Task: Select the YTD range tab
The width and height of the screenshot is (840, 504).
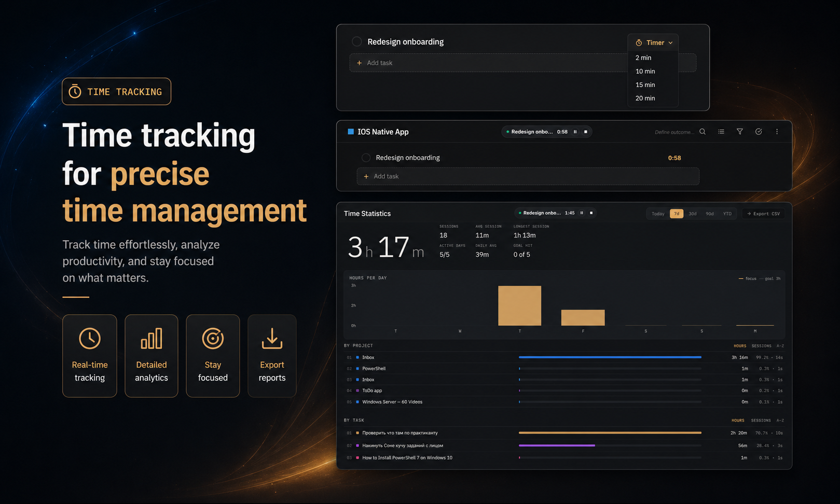Action: [x=727, y=214]
